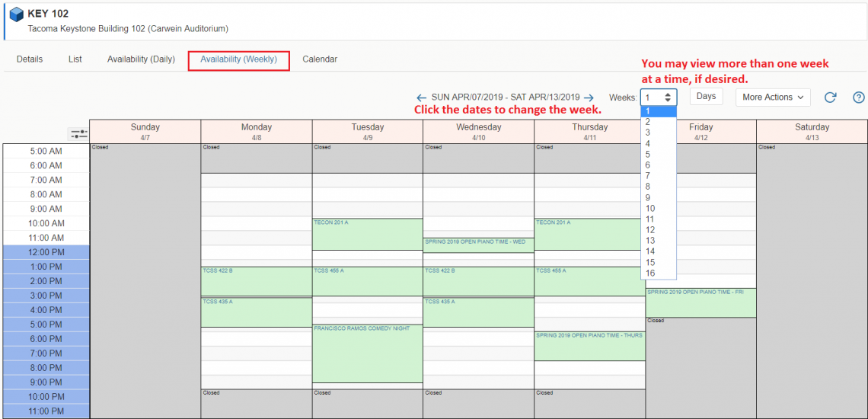Screen dimensions: 868x419
Task: Open the Weeks number dropdown
Action: click(658, 98)
